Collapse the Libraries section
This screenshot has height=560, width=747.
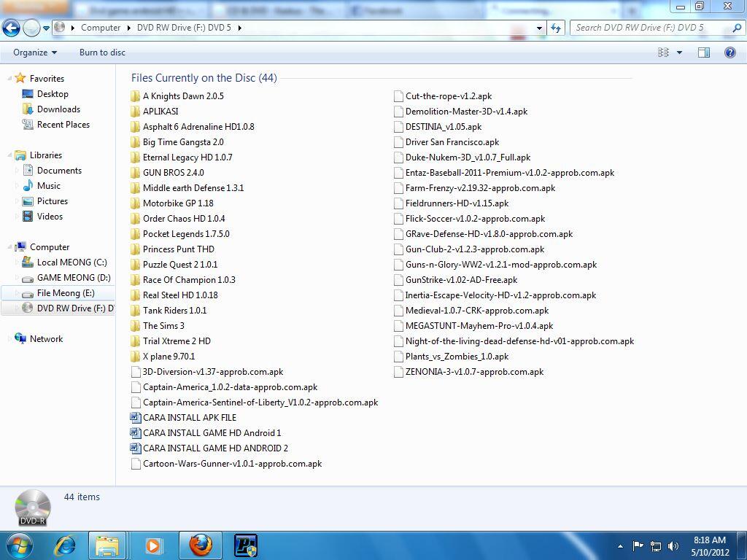[x=9, y=155]
